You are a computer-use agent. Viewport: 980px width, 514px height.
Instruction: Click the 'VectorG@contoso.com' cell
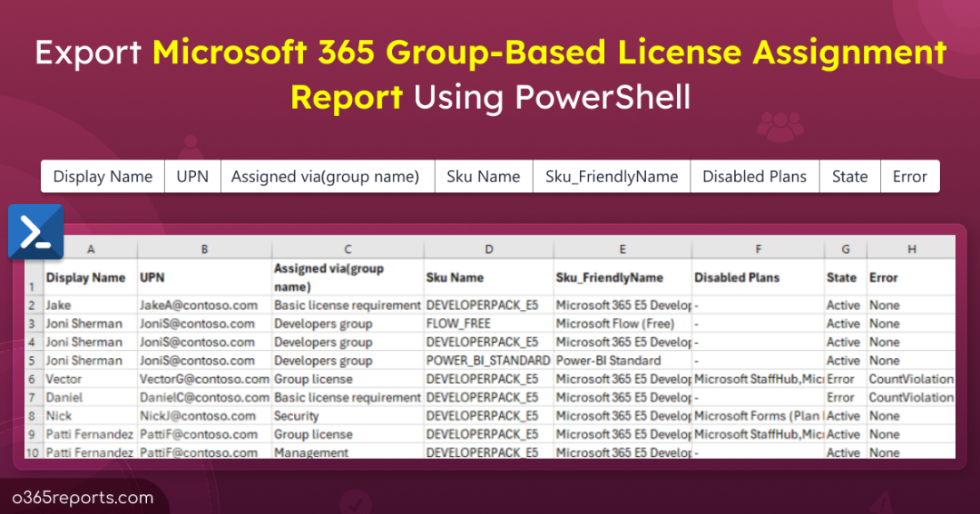click(204, 379)
